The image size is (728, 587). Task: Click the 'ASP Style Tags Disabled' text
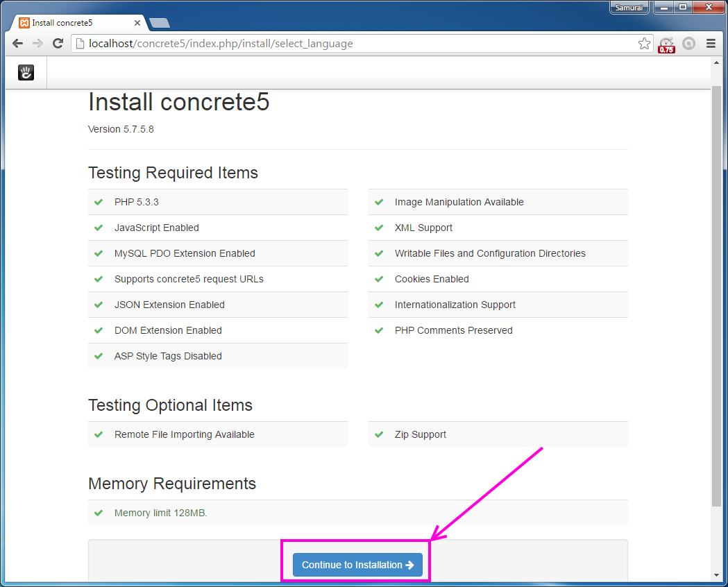point(168,356)
